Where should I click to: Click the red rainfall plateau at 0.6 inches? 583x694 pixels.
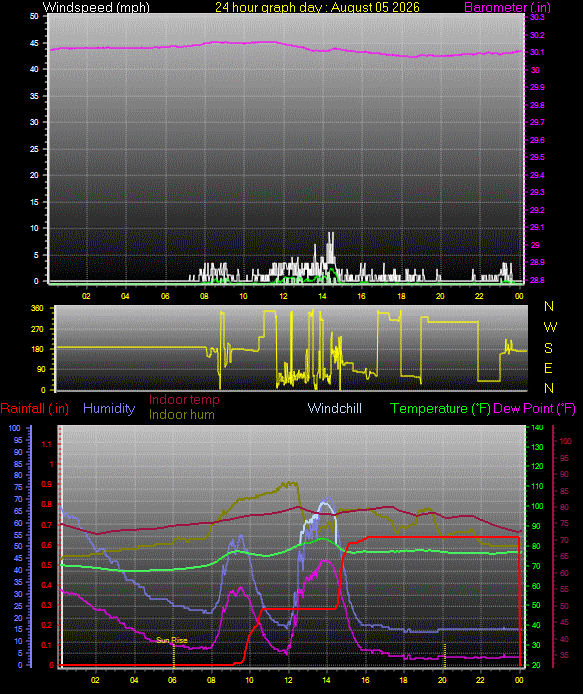(x=443, y=537)
